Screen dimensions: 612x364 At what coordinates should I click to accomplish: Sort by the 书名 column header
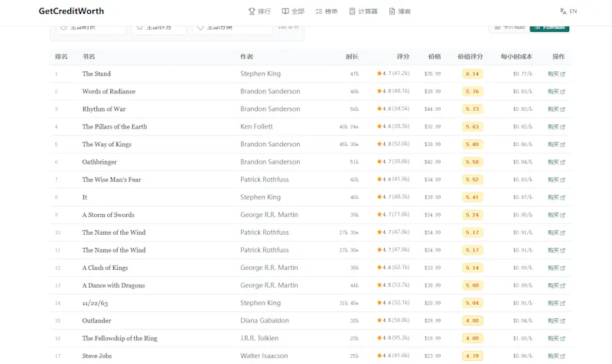click(89, 57)
